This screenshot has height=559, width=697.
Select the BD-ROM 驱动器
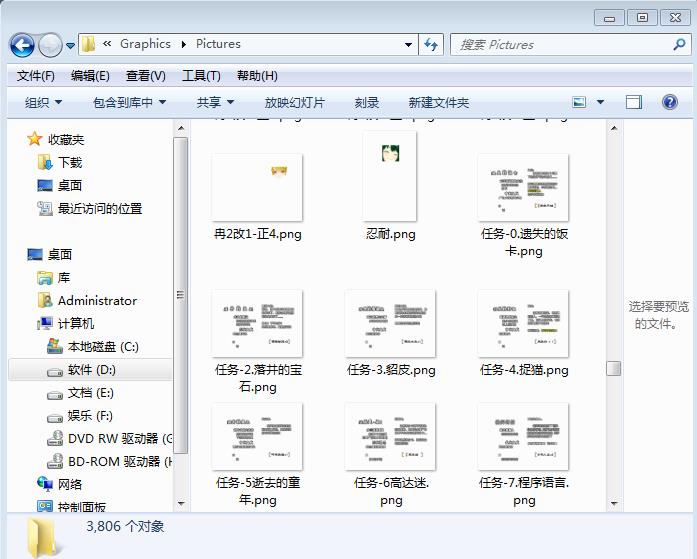(x=120, y=462)
